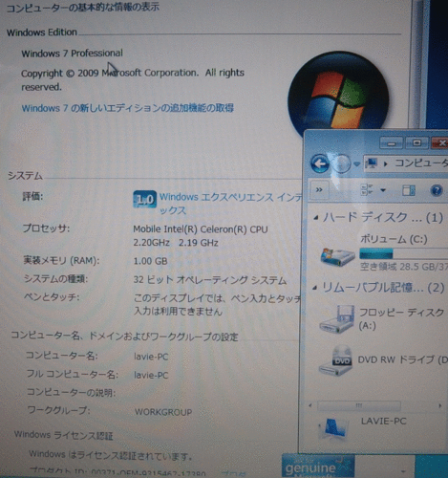Open the Windows 7 new edition features link
This screenshot has height=478, width=448.
click(128, 108)
